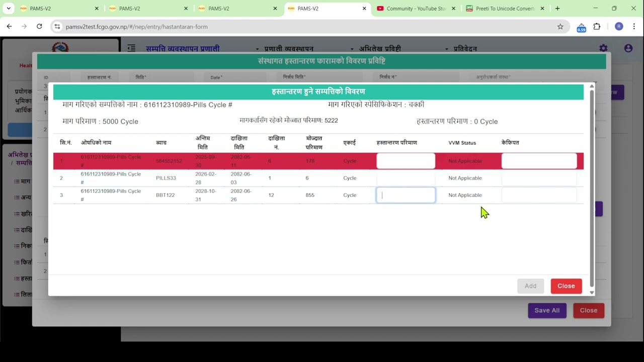Click Save All button
The image size is (644, 362).
pos(547,310)
